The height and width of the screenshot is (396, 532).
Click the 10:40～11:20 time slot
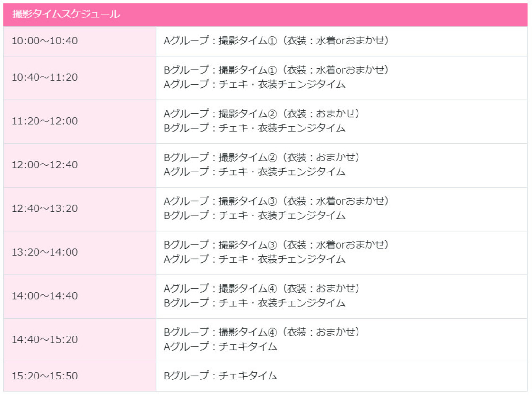pyautogui.click(x=45, y=77)
